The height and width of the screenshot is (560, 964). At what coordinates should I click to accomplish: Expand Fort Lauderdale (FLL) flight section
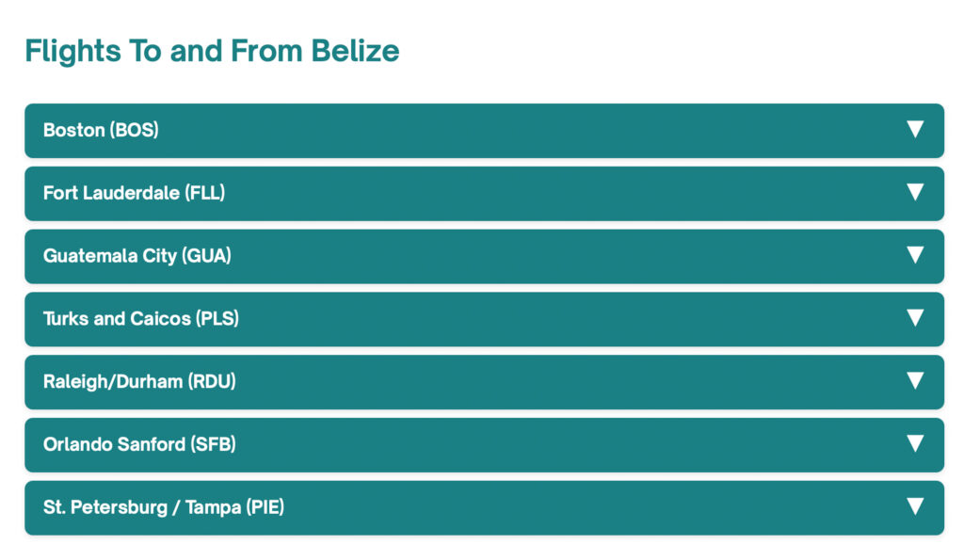(x=134, y=193)
